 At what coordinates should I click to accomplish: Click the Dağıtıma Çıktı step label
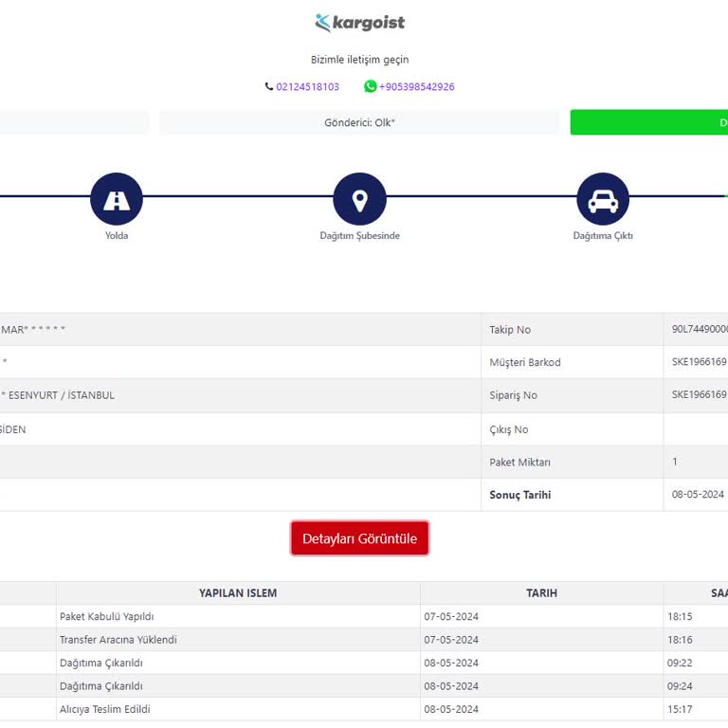(603, 236)
